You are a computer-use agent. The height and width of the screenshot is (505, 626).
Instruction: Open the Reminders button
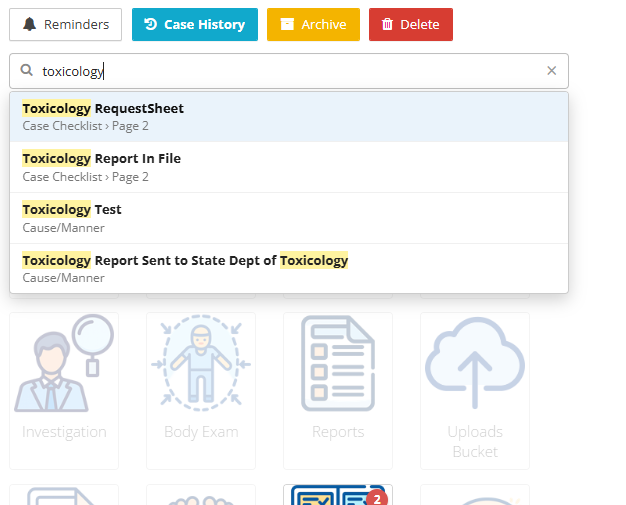point(65,24)
